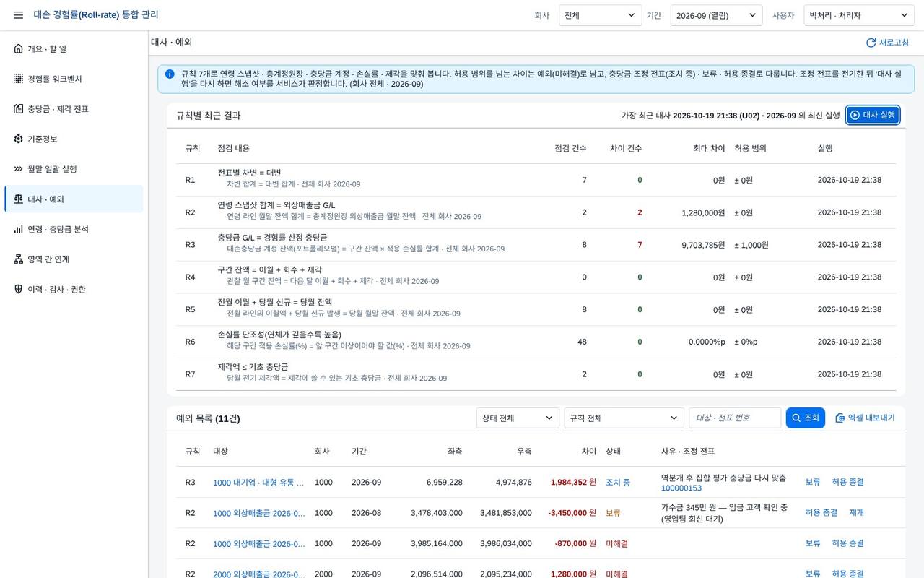Click the hierarchy icon for 영역 간 연계
The width and height of the screenshot is (924, 578).
[x=19, y=259]
